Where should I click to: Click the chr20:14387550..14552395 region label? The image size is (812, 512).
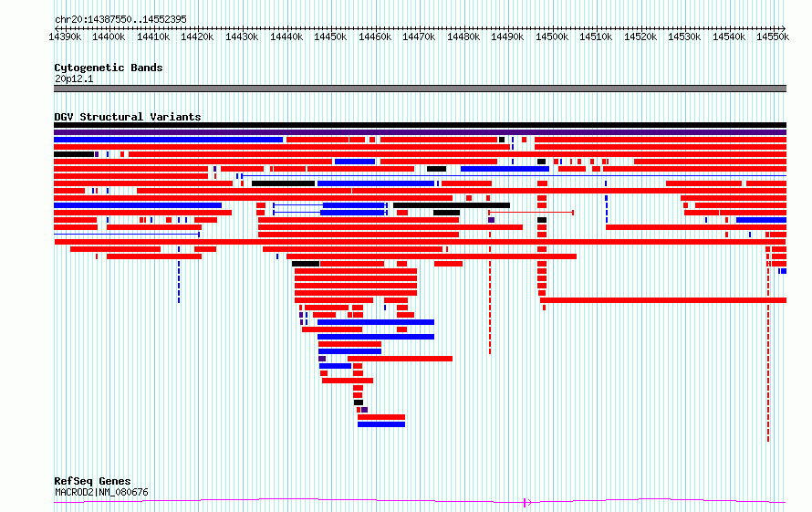pos(120,19)
